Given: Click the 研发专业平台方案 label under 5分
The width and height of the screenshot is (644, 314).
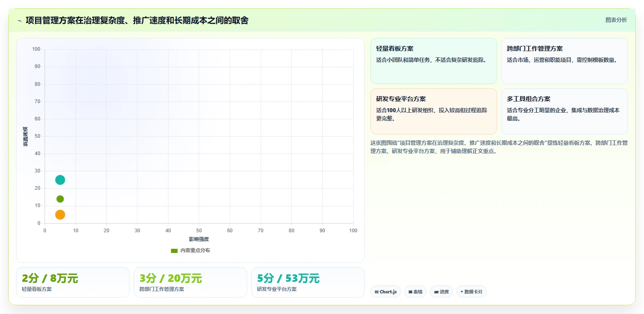Looking at the screenshot, I should coord(277,289).
